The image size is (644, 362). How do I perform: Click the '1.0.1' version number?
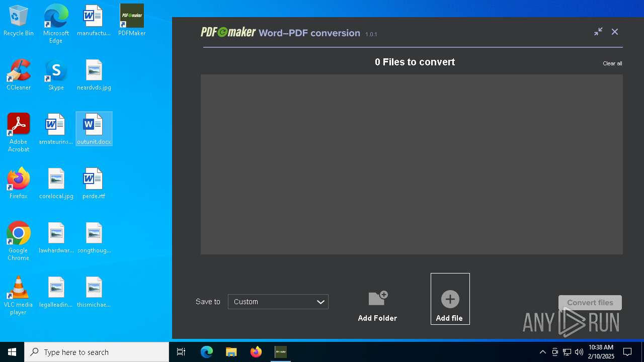[371, 34]
